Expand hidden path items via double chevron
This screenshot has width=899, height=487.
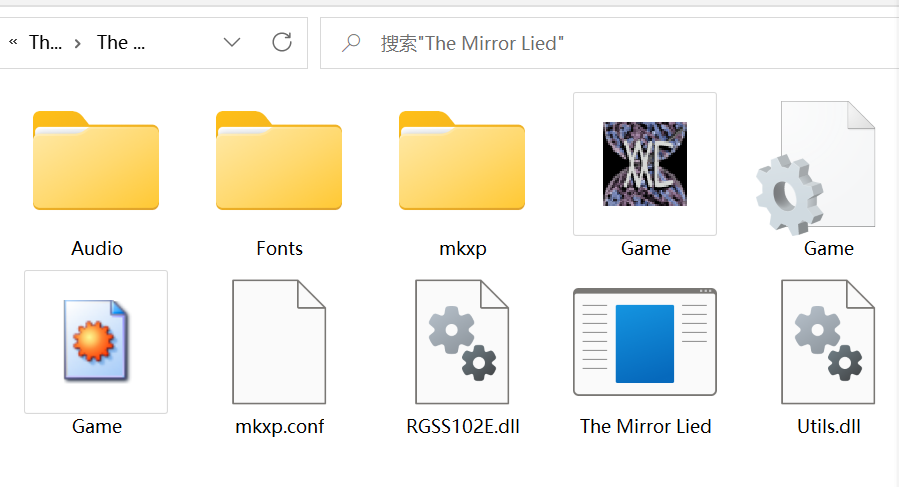(x=13, y=42)
